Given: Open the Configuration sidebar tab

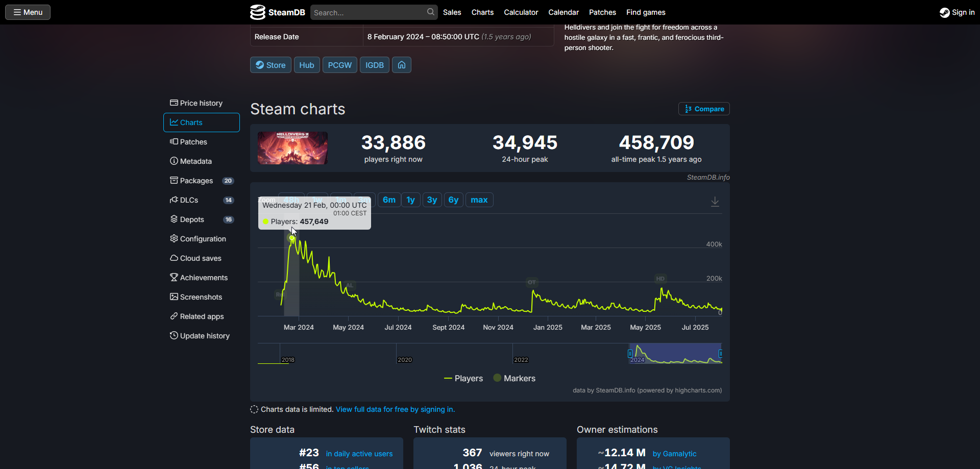Looking at the screenshot, I should coord(201,239).
